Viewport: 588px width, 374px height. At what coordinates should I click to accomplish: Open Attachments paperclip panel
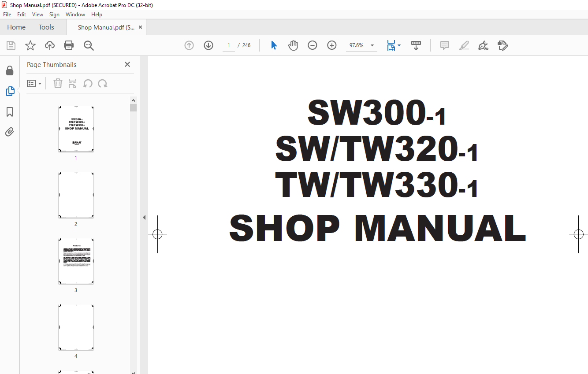[10, 132]
